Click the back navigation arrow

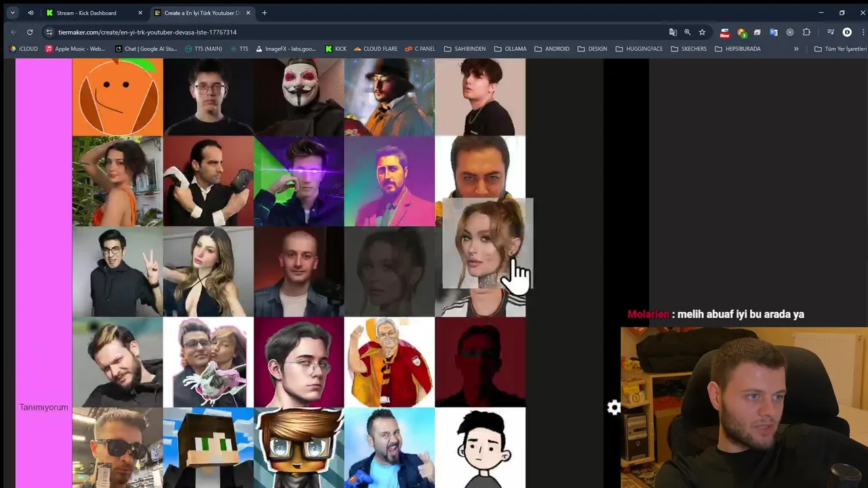14,32
